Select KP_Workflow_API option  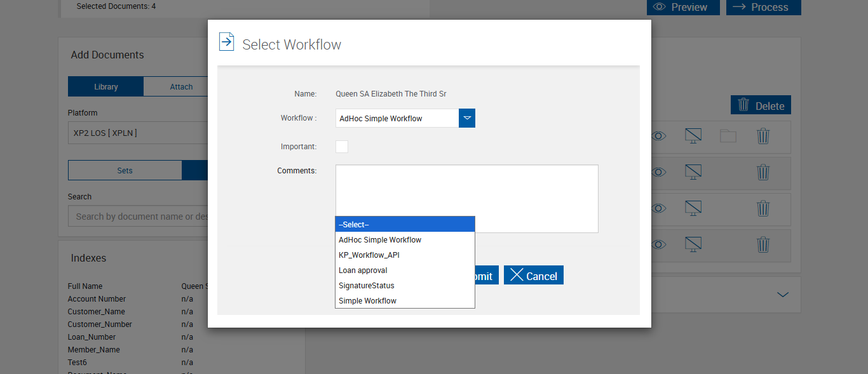(369, 255)
